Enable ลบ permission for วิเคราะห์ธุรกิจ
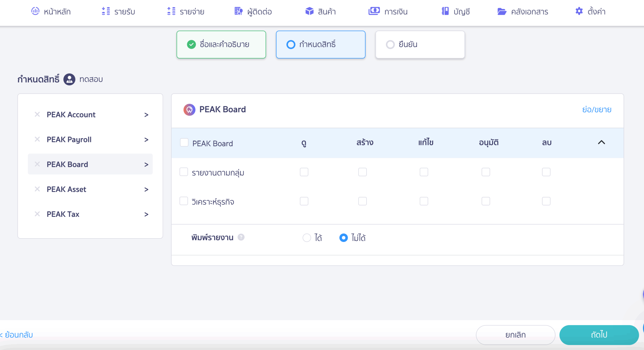Viewport: 644px width, 350px height. (546, 201)
